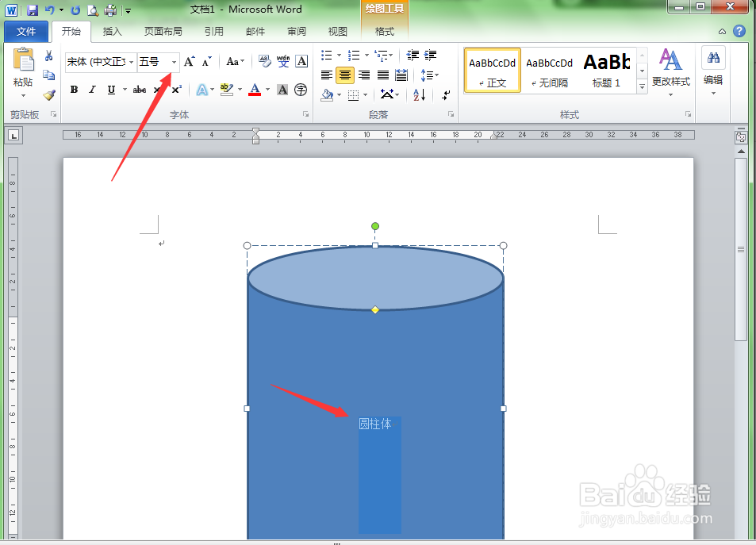Expand the numbering list dropdown
The image size is (756, 545).
coord(367,55)
